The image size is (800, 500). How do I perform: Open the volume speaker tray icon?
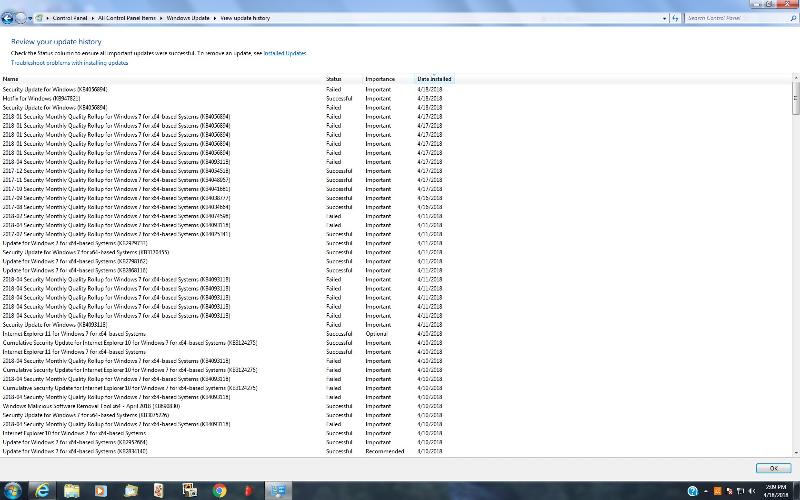752,491
